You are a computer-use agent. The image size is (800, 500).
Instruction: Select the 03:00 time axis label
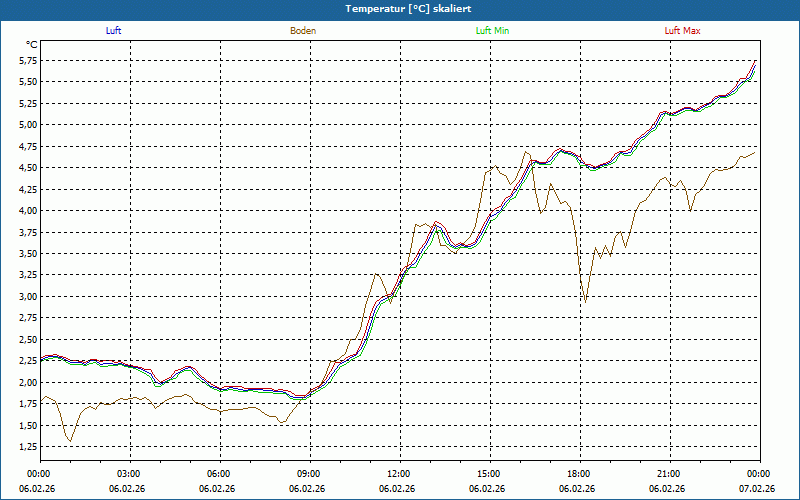(128, 473)
